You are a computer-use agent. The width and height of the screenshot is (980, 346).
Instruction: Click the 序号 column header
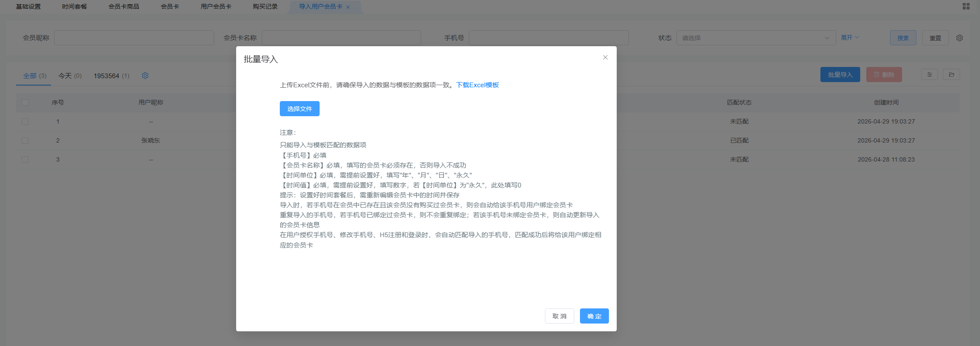coord(58,102)
